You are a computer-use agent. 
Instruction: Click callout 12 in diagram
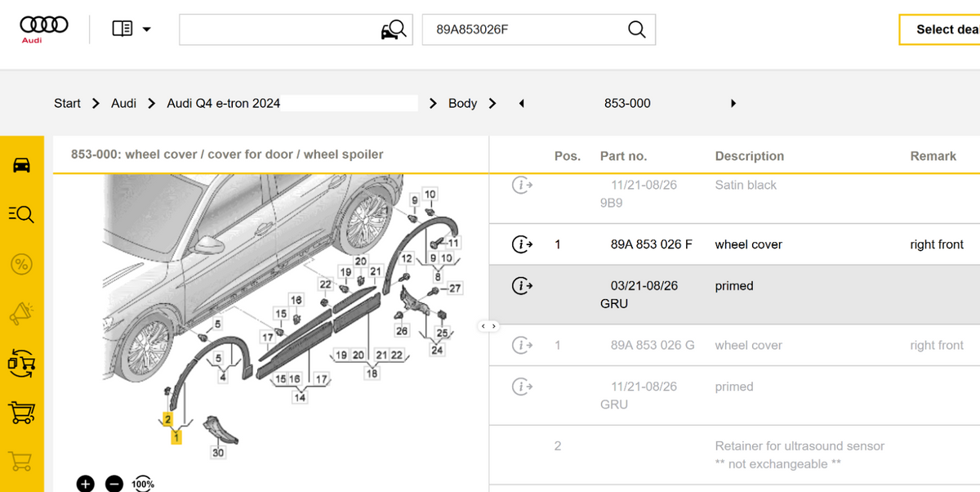point(407,258)
